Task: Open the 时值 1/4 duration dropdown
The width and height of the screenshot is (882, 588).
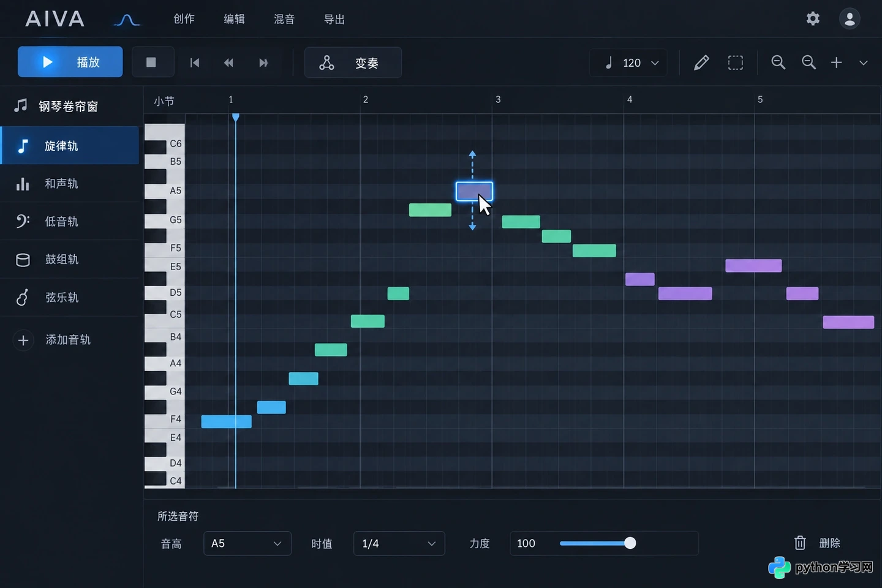Action: pyautogui.click(x=399, y=543)
